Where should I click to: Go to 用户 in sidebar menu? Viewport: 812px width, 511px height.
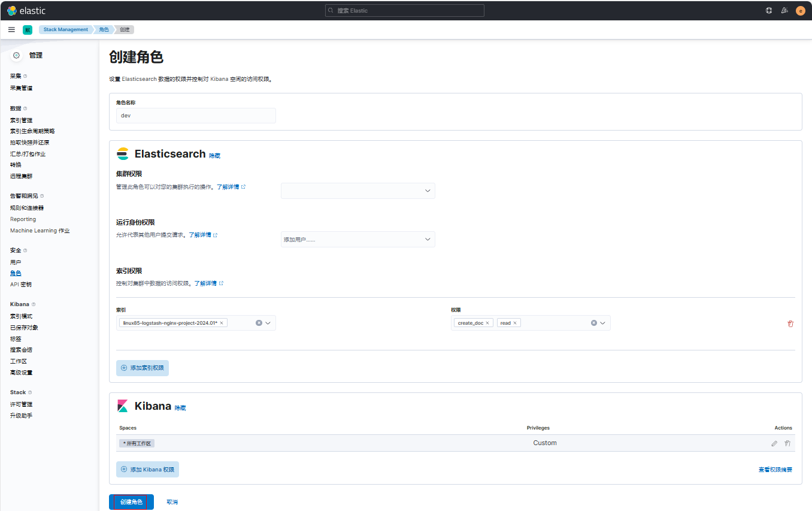point(16,262)
